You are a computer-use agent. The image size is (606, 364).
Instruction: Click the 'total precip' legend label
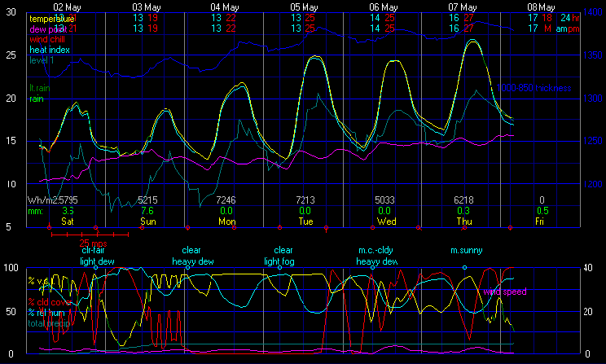point(49,323)
